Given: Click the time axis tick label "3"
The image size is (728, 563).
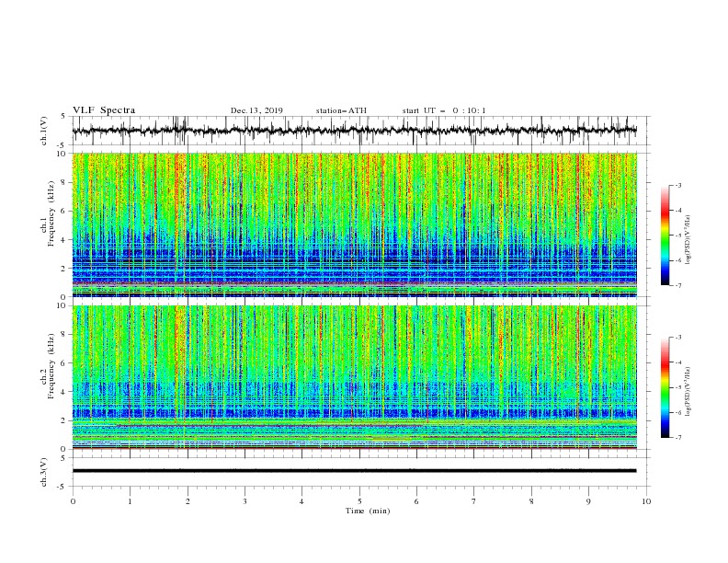Looking at the screenshot, I should [x=245, y=501].
